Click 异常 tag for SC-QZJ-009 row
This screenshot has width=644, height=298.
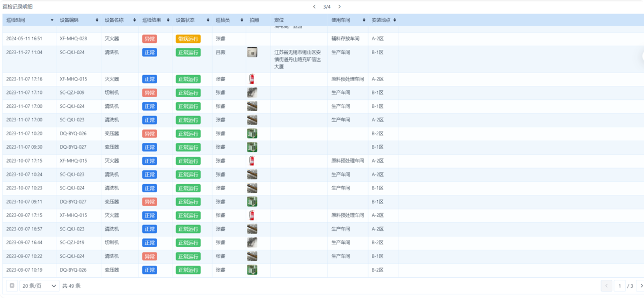[150, 93]
